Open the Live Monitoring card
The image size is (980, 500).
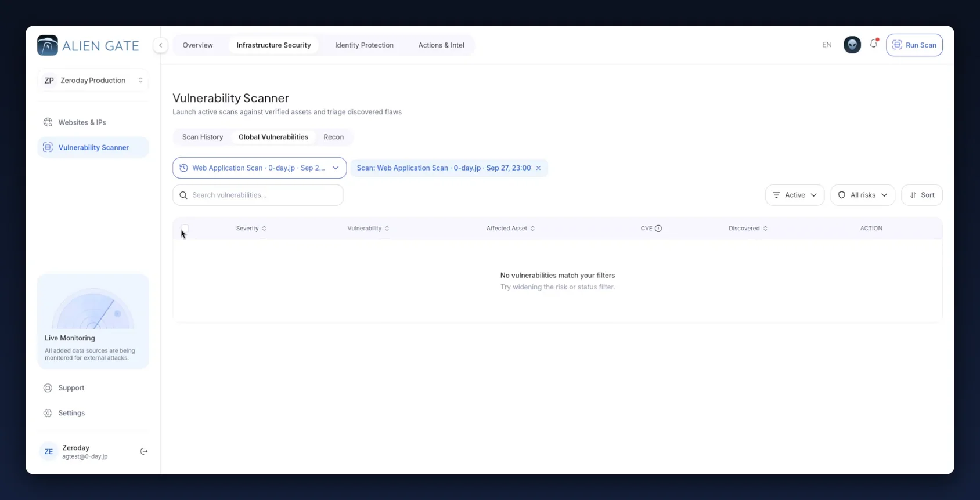[93, 321]
